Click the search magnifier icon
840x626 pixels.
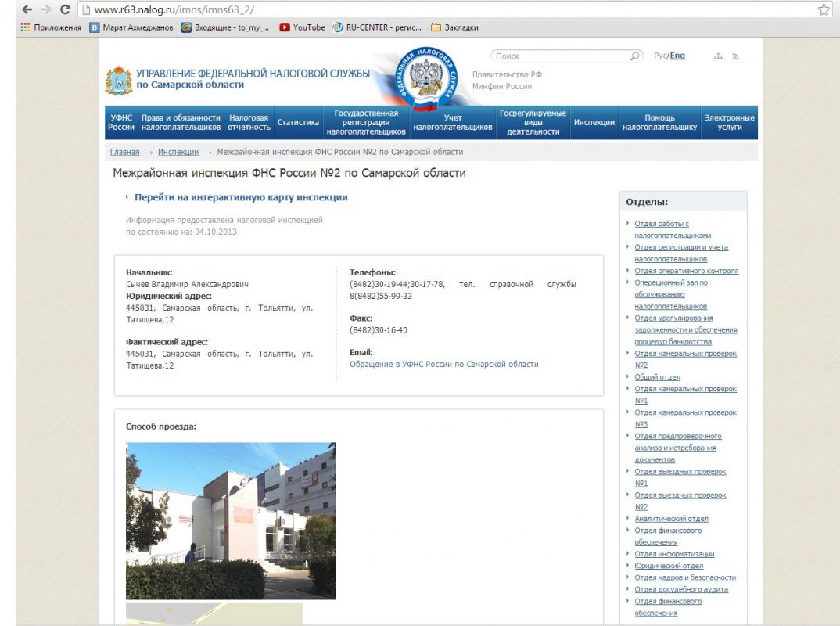click(x=636, y=56)
